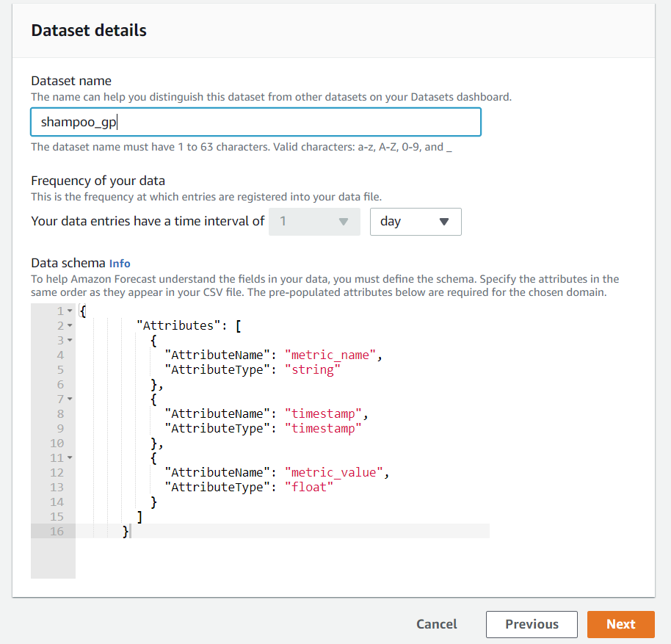Viewport: 671px width, 644px height.
Task: Open the time interval number dropdown
Action: 314,222
